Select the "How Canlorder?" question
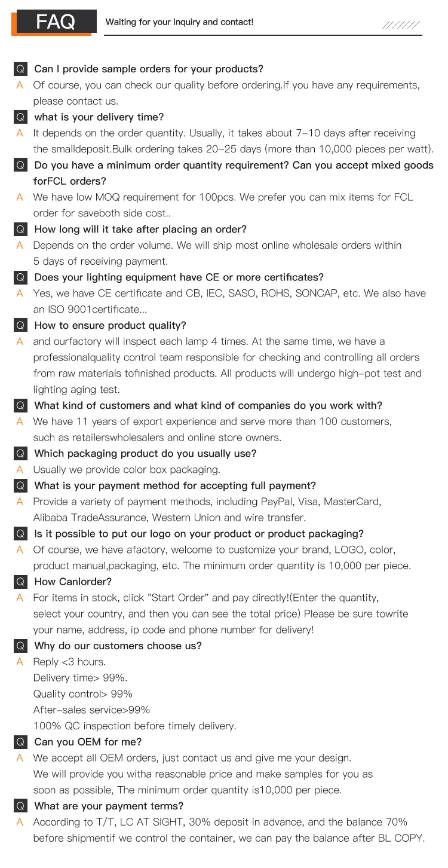Viewport: 448px width, 868px height. (x=73, y=582)
